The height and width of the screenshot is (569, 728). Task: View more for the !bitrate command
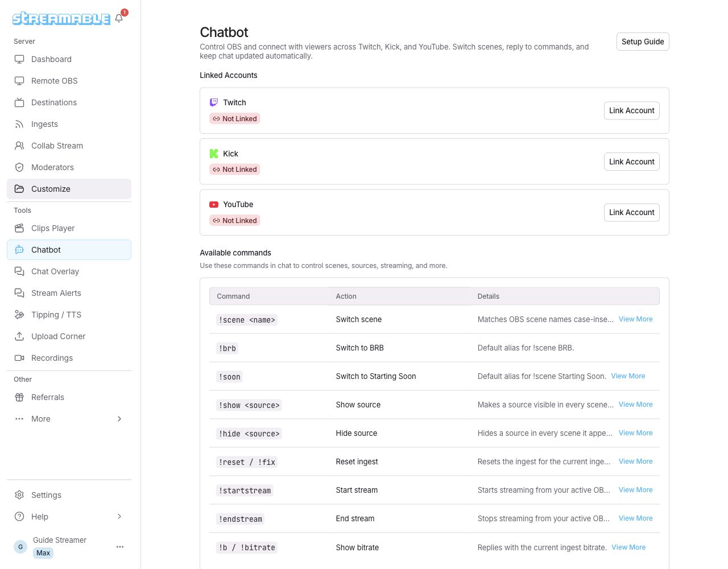(x=628, y=547)
